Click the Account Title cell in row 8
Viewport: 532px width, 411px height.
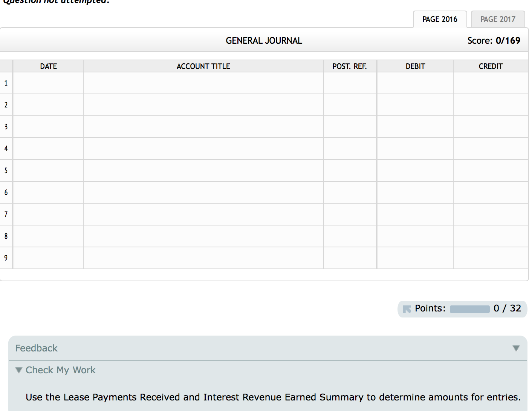point(203,236)
